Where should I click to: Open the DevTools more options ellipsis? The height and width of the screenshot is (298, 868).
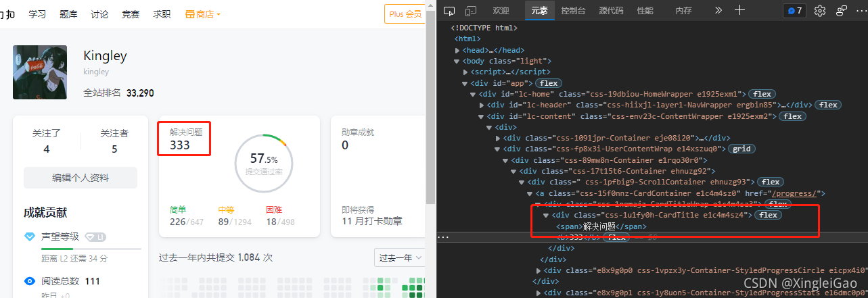pyautogui.click(x=861, y=11)
